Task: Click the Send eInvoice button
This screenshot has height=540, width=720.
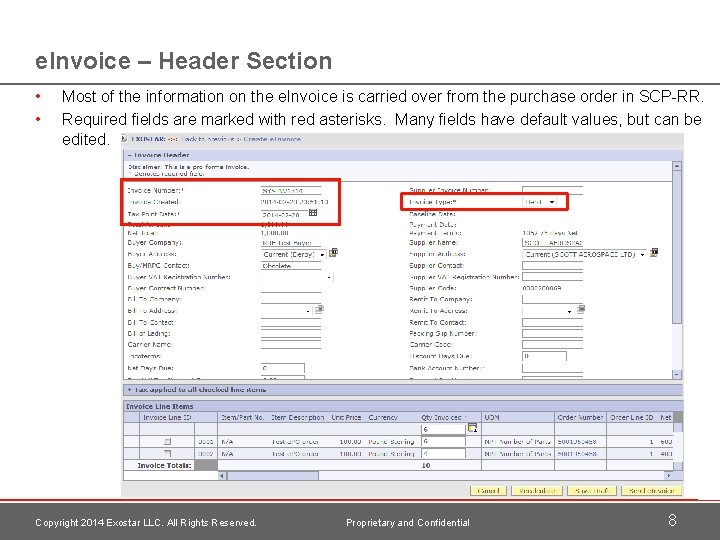Action: [x=652, y=491]
